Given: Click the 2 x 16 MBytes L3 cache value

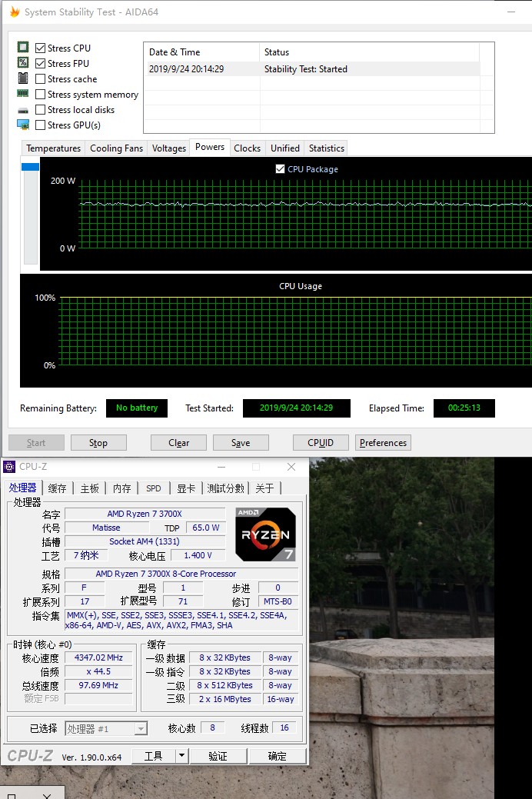Looking at the screenshot, I should click(x=224, y=699).
